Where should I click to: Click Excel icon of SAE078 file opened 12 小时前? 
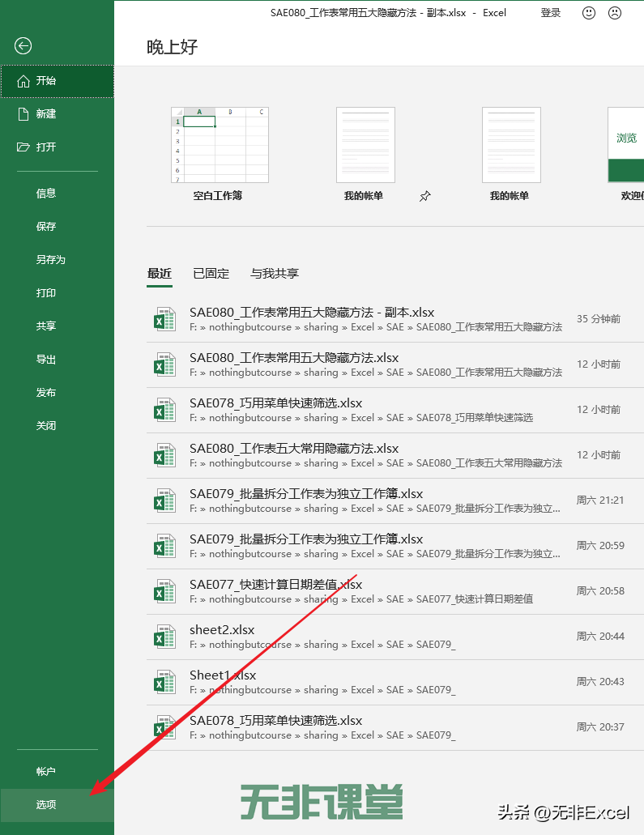click(x=164, y=410)
